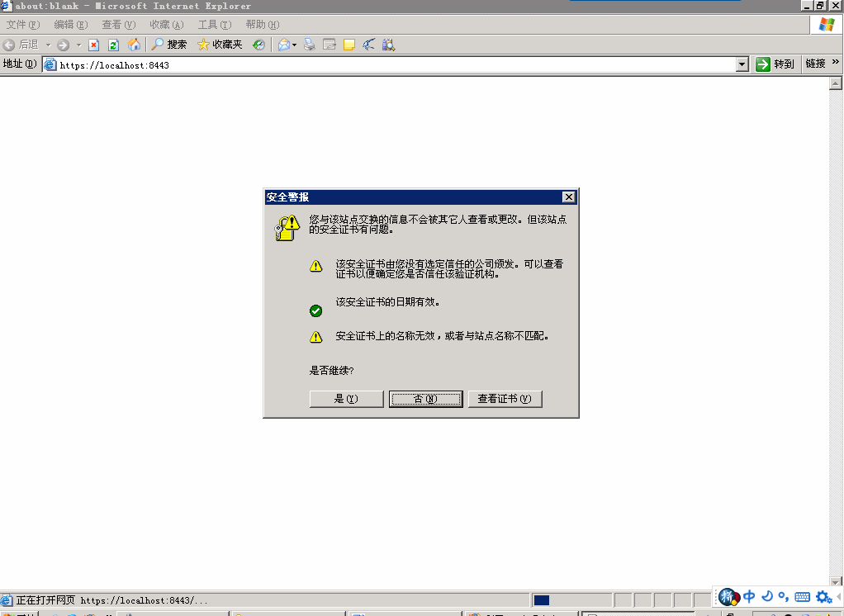This screenshot has height=616, width=844.
Task: Click the Research books icon
Action: [388, 45]
